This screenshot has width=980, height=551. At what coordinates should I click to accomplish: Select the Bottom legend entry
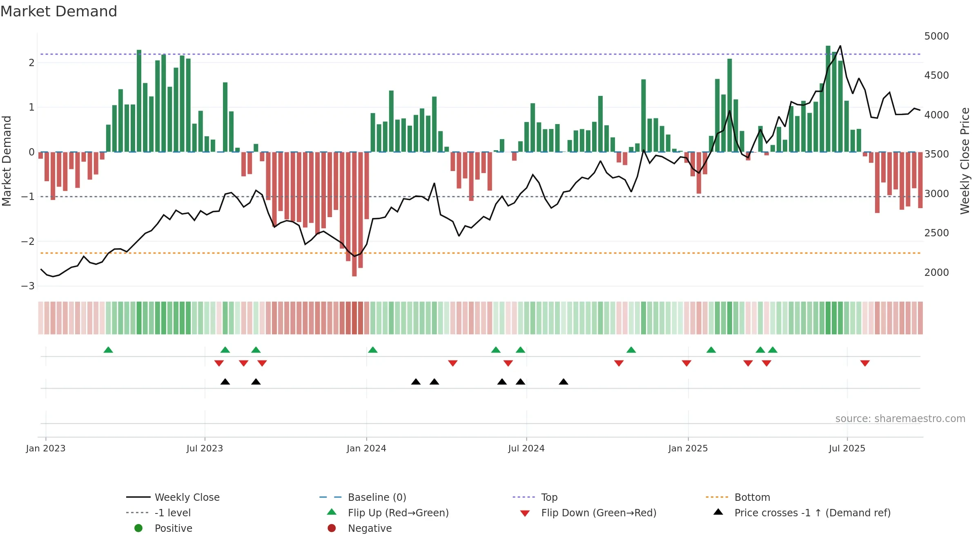(x=738, y=497)
